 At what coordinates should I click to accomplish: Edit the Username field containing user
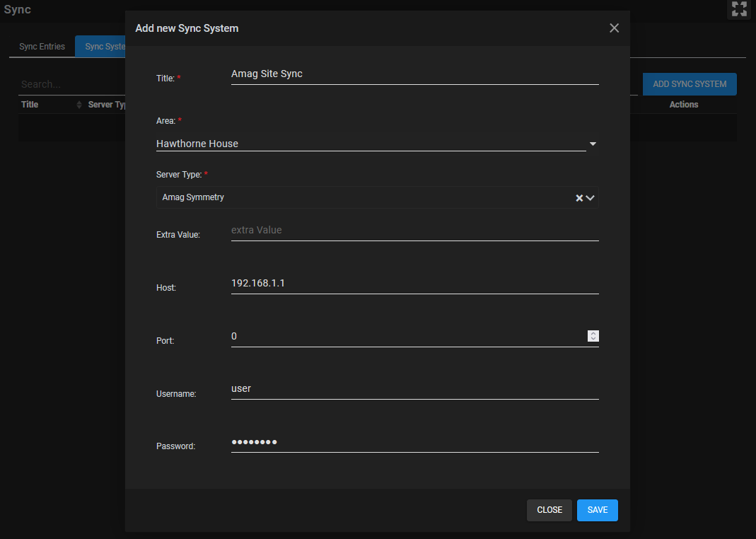click(x=414, y=389)
